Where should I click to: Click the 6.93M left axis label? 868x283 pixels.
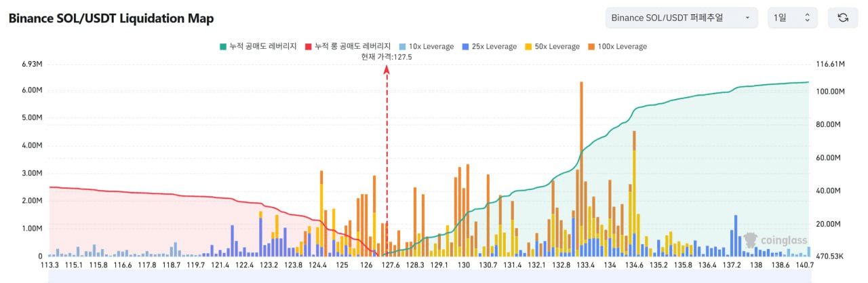33,64
